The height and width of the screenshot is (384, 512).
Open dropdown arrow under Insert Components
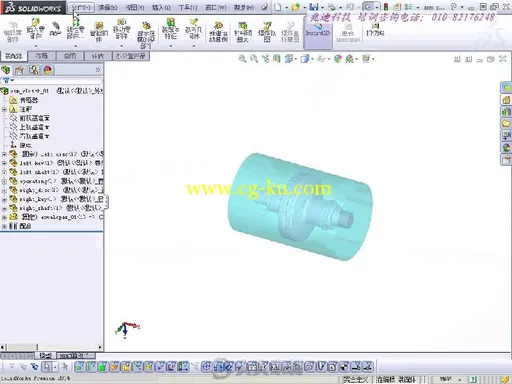point(35,46)
